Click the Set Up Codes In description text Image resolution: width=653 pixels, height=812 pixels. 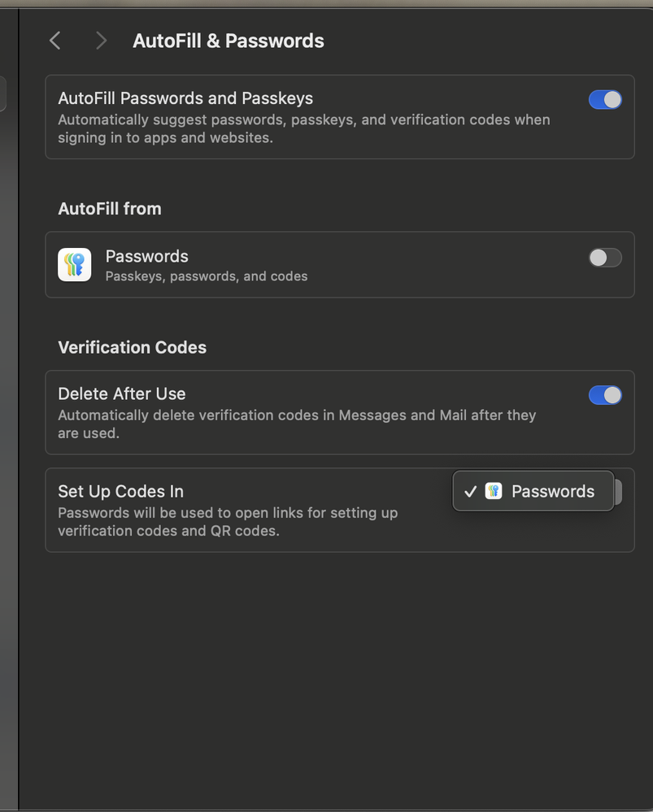pos(228,522)
